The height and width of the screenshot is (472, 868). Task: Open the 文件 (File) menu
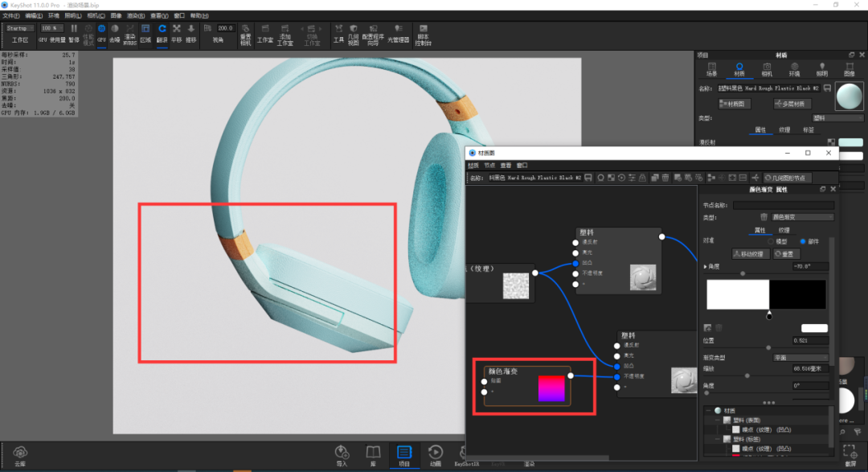click(10, 16)
